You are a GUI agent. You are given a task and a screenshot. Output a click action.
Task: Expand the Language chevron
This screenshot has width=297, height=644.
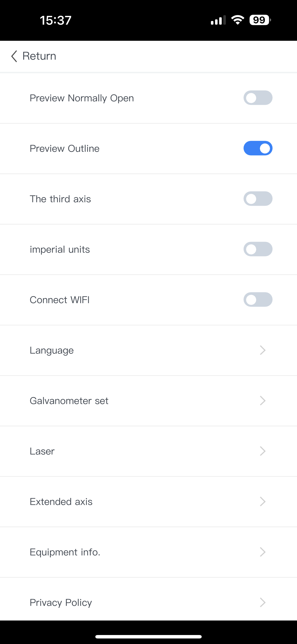262,350
